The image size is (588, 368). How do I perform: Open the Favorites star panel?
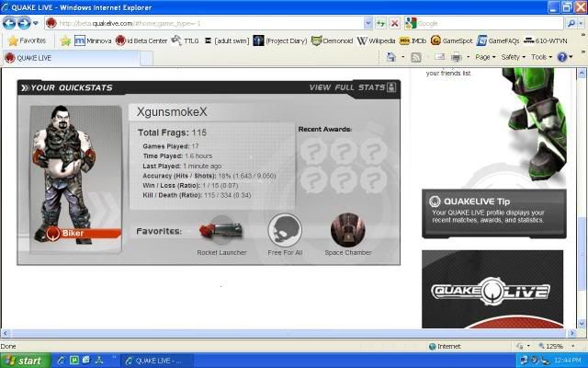27,40
